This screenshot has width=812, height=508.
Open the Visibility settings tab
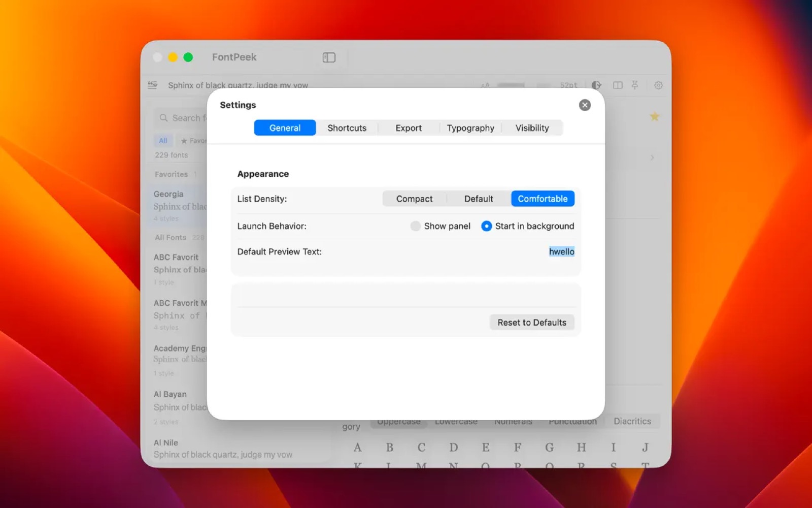tap(532, 128)
